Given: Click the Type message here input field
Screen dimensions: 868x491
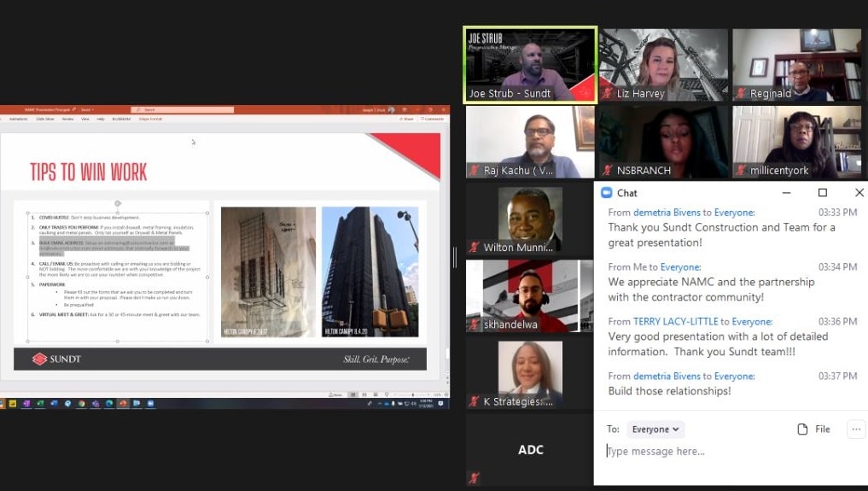Looking at the screenshot, I should coord(731,452).
